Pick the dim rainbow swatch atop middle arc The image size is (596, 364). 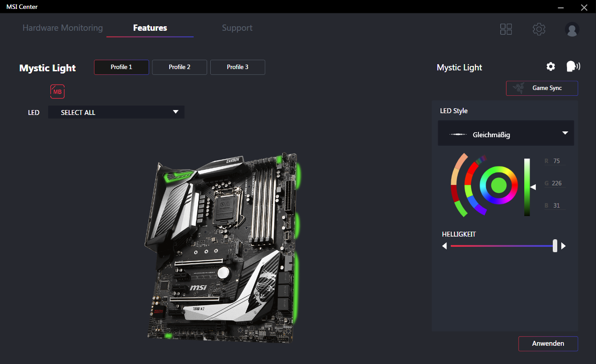tap(481, 160)
